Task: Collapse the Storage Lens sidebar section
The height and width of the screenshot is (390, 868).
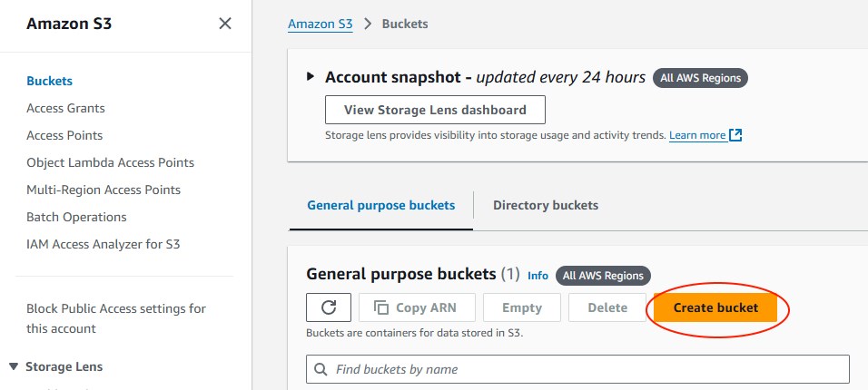Action: pyautogui.click(x=15, y=366)
